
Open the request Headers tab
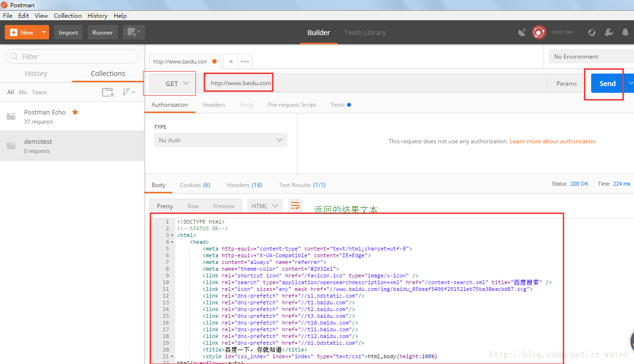click(214, 104)
